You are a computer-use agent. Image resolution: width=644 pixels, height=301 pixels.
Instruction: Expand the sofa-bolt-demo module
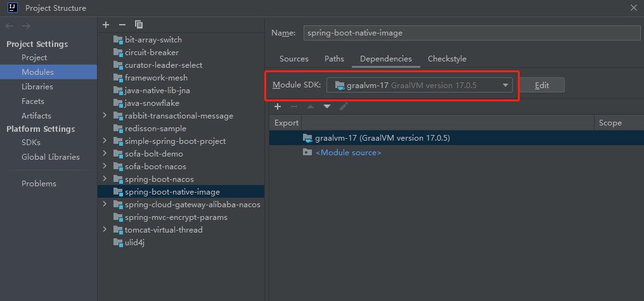[x=105, y=153]
